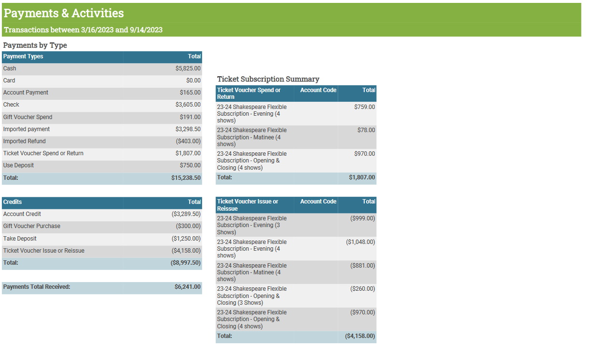This screenshot has height=364, width=591.
Task: Select the Gift Voucher Spend label
Action: point(27,117)
